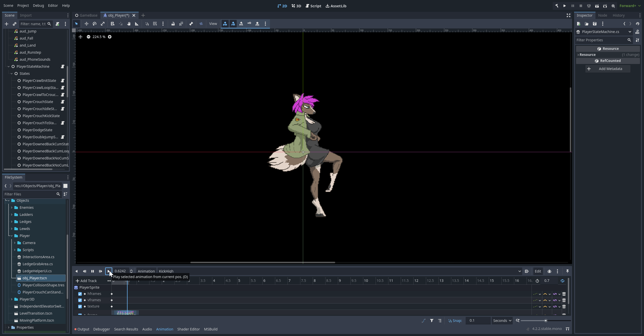
Task: Click the Animation menu button
Action: [x=146, y=271]
